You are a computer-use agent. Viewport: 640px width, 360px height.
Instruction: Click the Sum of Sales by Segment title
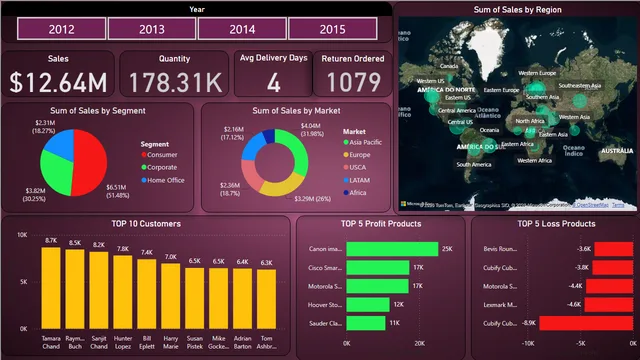(x=98, y=111)
